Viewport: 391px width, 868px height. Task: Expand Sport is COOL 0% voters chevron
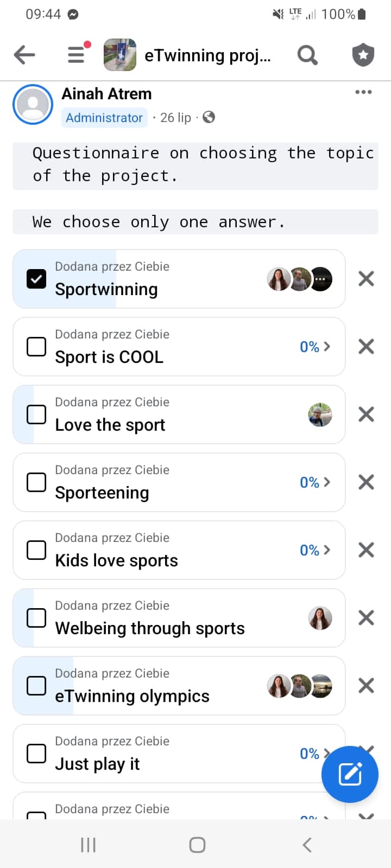coord(316,347)
